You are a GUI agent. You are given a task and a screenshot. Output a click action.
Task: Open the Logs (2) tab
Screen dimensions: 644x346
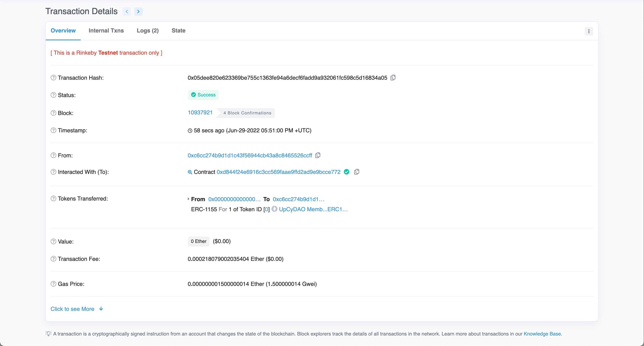(x=148, y=30)
